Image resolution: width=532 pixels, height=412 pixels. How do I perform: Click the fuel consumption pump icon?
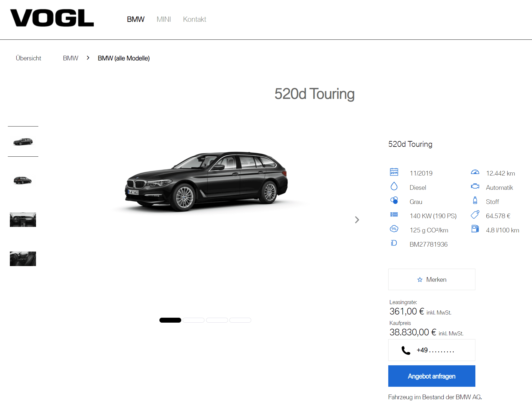click(475, 229)
